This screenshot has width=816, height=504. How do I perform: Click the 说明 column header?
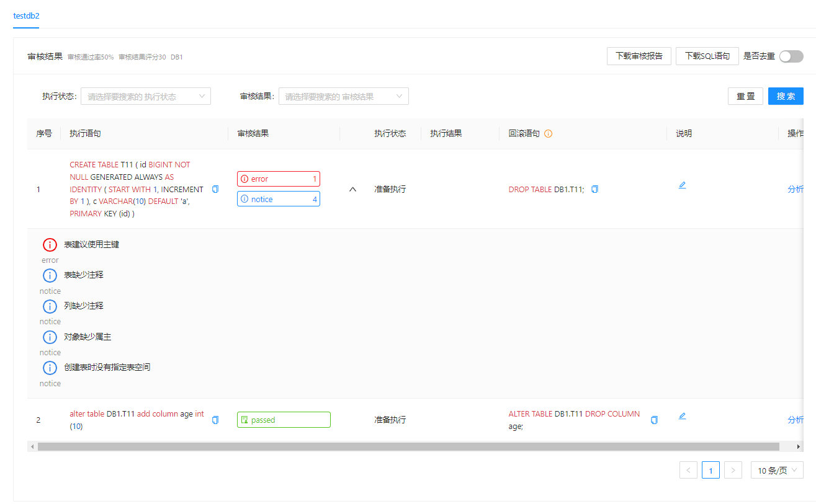(684, 133)
